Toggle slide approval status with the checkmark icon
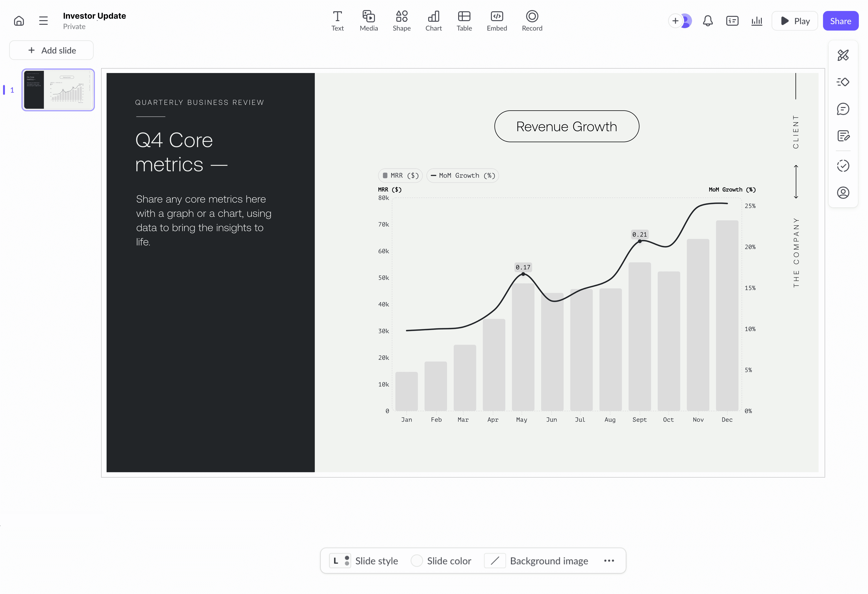Viewport: 868px width, 594px height. pos(843,165)
